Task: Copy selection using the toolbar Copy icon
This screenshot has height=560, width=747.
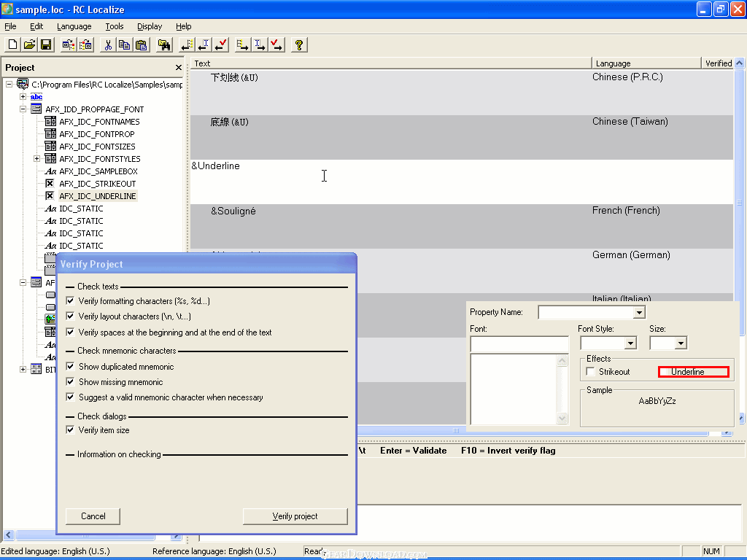Action: coord(124,44)
